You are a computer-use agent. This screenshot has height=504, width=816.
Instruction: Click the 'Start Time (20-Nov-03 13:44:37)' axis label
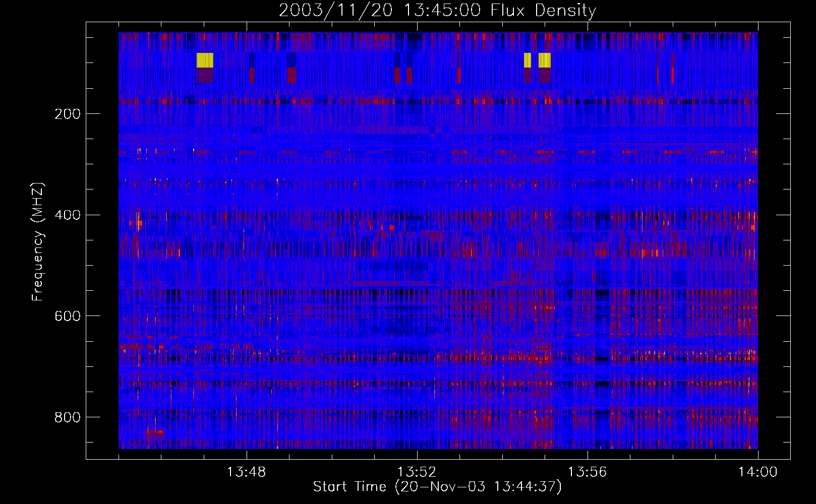pos(437,487)
